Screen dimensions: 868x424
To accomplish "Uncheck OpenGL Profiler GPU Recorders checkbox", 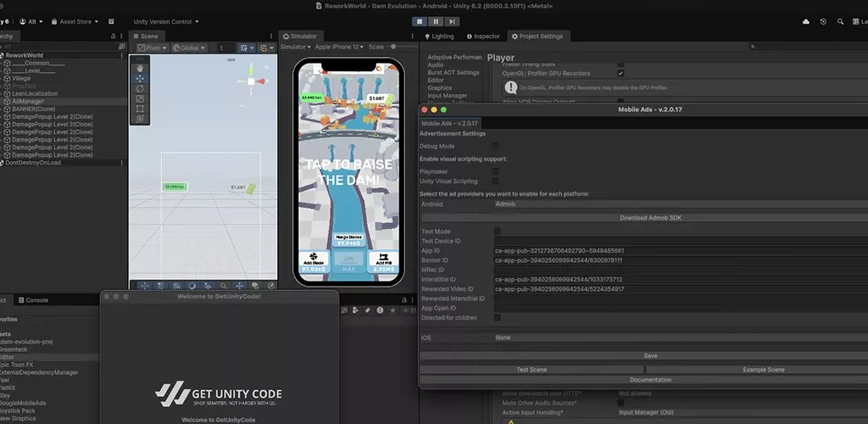I will point(620,73).
